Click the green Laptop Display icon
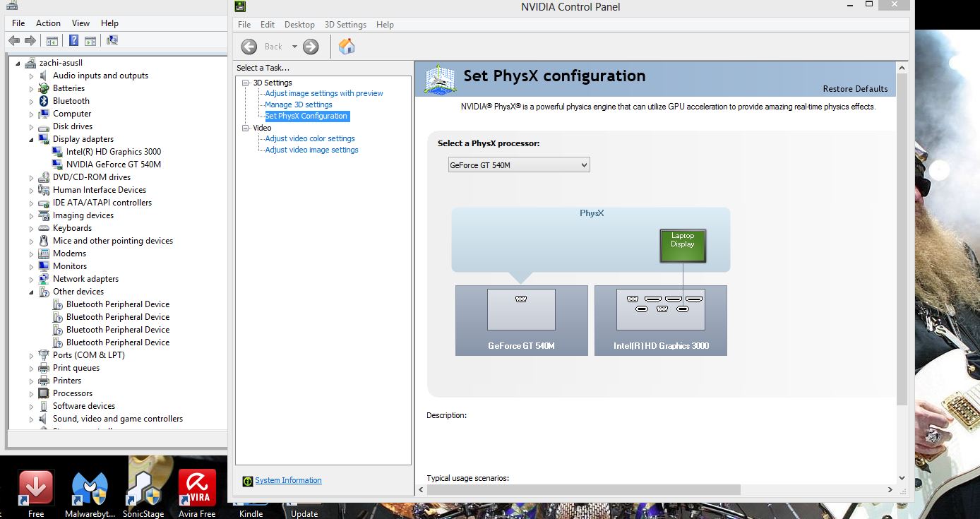 coord(683,245)
